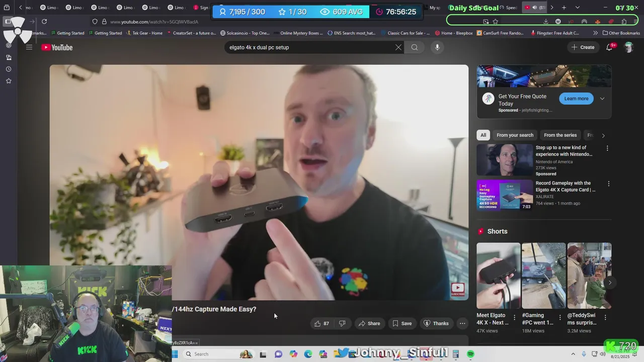644x362 pixels.
Task: Select the All filter chip
Action: (483, 135)
